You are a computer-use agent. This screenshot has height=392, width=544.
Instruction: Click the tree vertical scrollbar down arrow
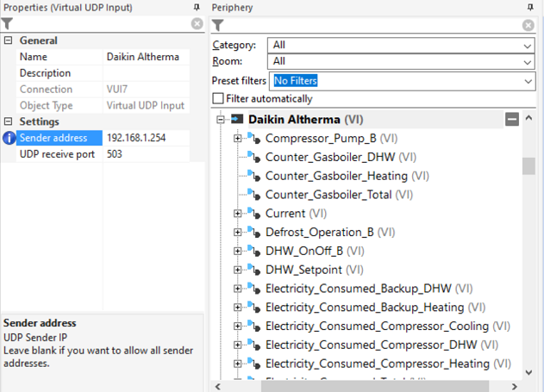pyautogui.click(x=528, y=372)
